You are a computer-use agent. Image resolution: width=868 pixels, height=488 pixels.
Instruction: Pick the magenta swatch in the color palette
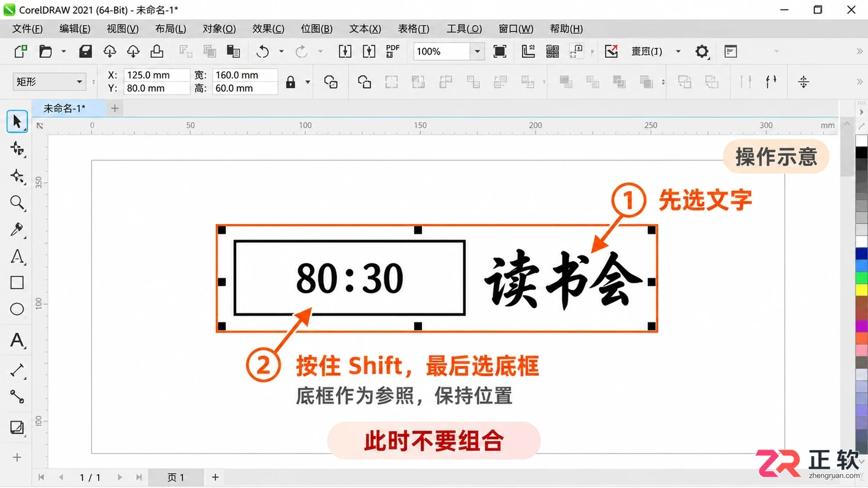point(861,326)
